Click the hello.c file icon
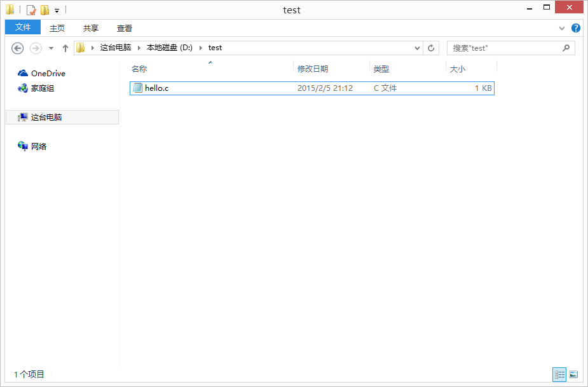 (138, 88)
